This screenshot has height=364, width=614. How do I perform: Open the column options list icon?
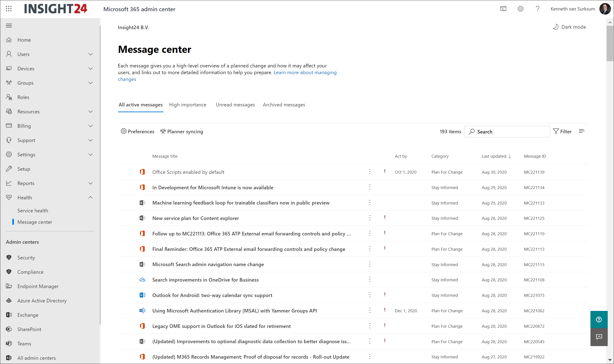[581, 131]
